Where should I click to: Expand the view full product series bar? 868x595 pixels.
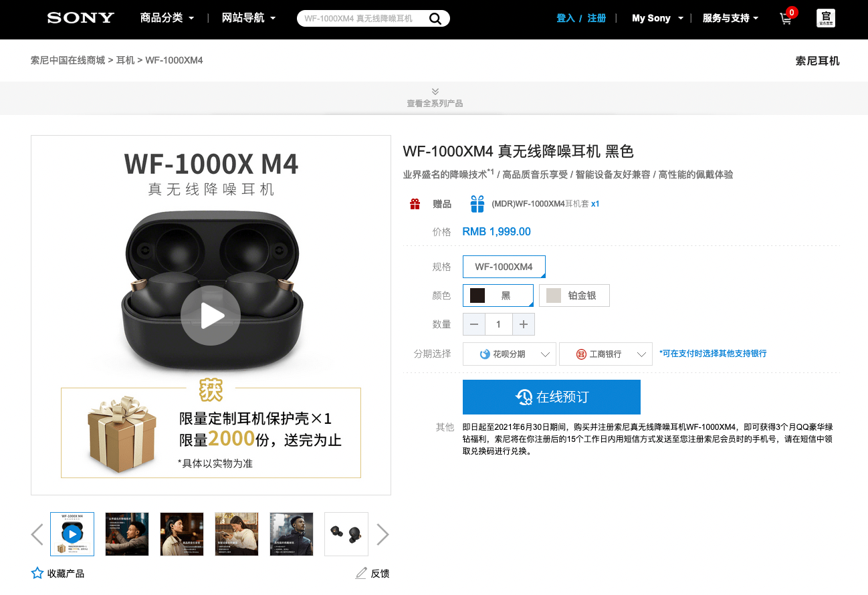(x=435, y=98)
